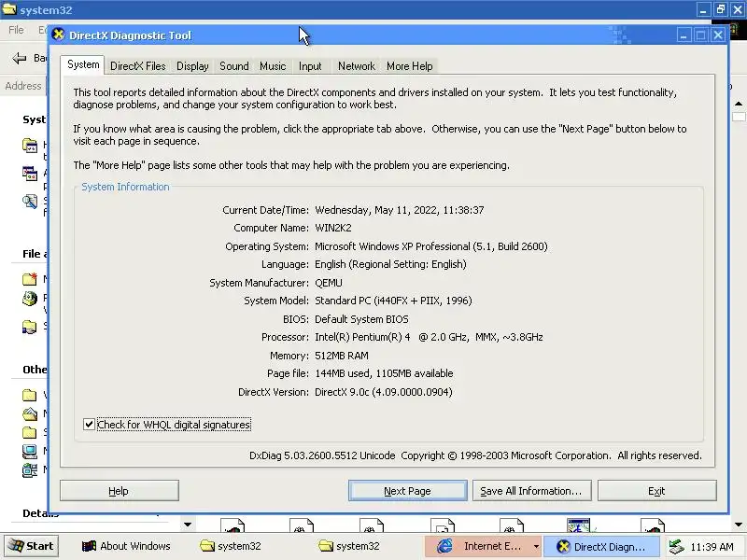The width and height of the screenshot is (747, 560).
Task: Open the Input tab
Action: 310,66
